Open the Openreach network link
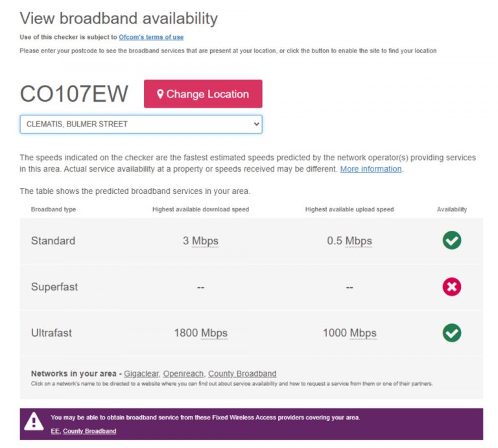This screenshot has height=448, width=498. 184,373
